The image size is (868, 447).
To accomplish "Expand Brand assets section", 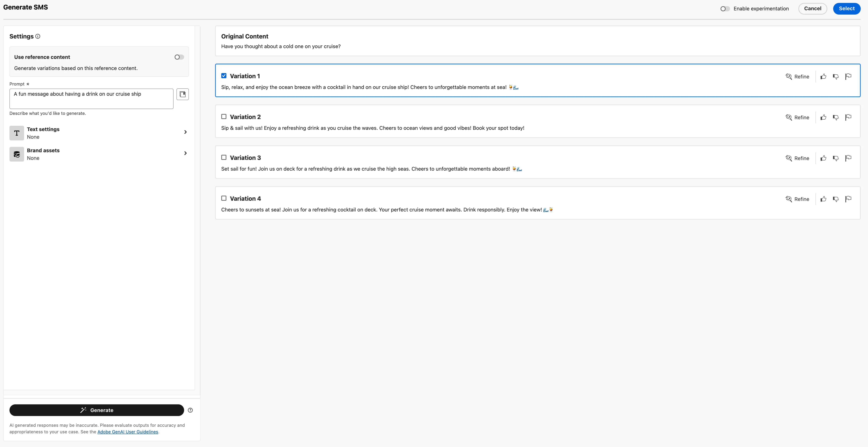I will (99, 154).
